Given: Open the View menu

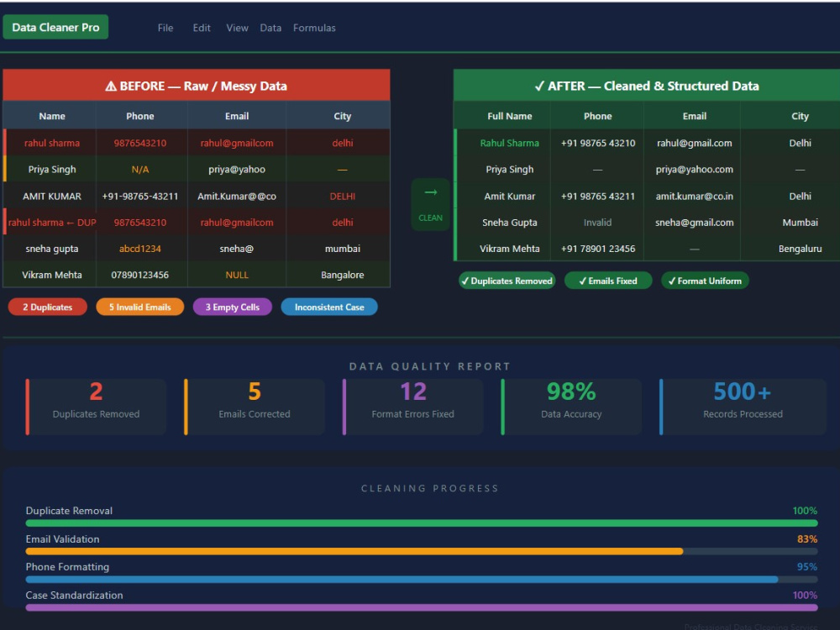Looking at the screenshot, I should click(237, 28).
